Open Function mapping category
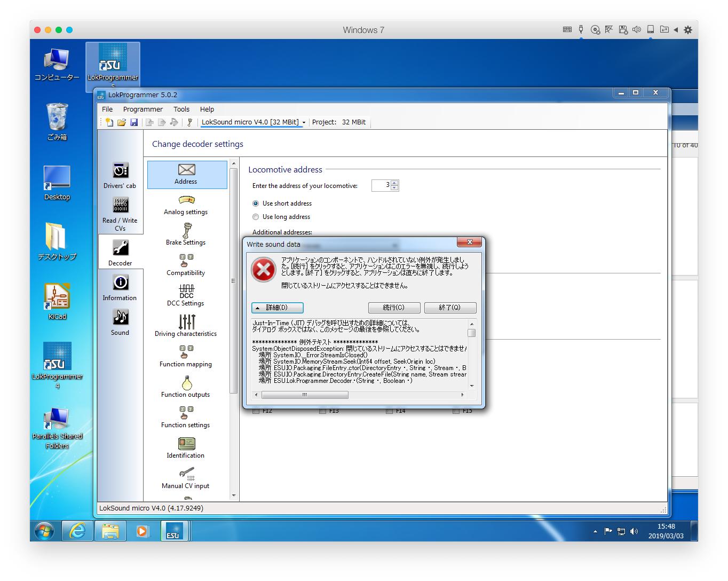Screen dimensions: 728x581 tap(186, 356)
